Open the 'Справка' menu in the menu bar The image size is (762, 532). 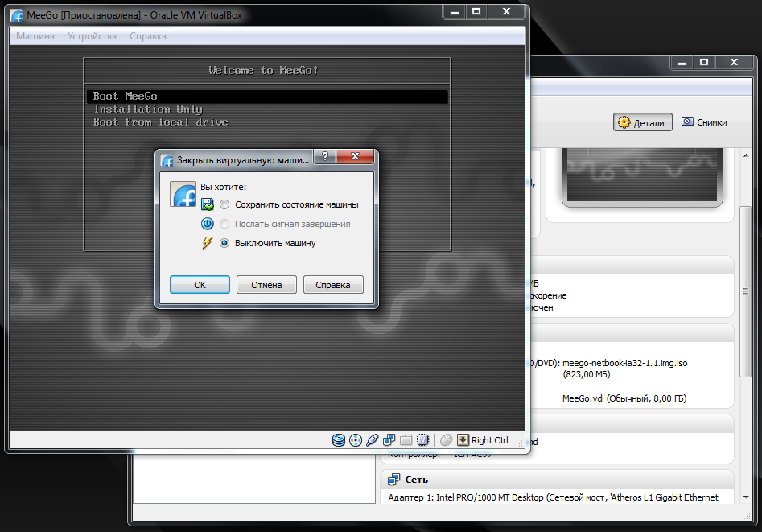(148, 36)
